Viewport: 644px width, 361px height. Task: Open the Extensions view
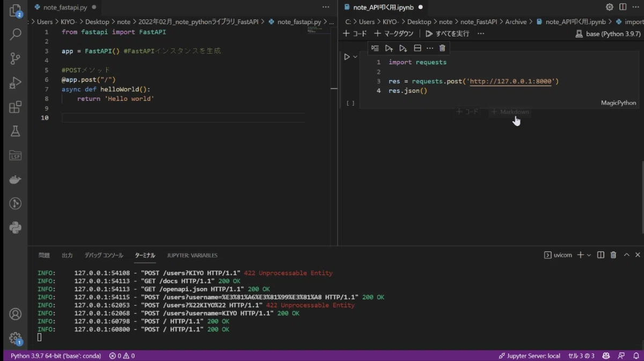(x=16, y=107)
